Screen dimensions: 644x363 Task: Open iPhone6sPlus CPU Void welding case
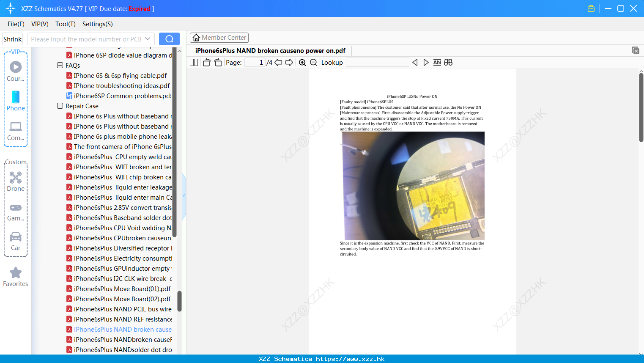[x=123, y=228]
